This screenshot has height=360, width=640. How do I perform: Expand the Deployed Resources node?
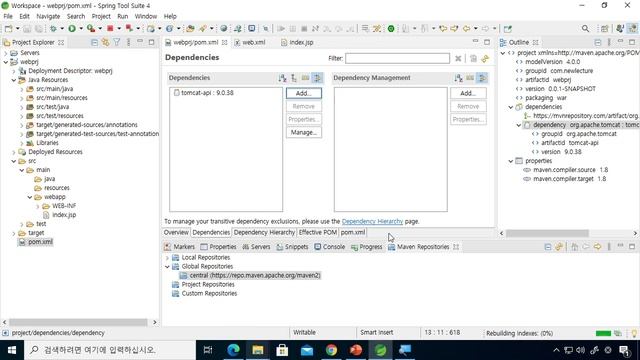pos(14,152)
